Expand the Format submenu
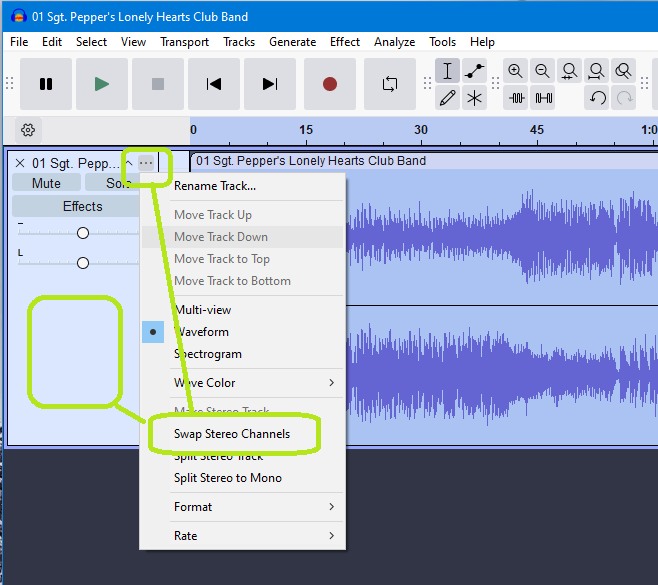This screenshot has height=585, width=658. point(243,507)
